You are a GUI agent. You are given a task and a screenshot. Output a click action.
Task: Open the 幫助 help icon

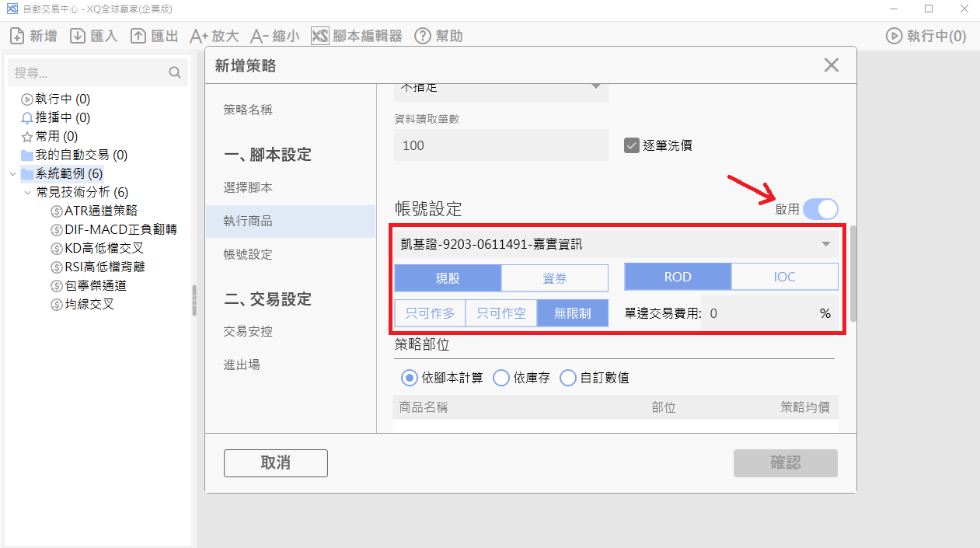point(423,36)
